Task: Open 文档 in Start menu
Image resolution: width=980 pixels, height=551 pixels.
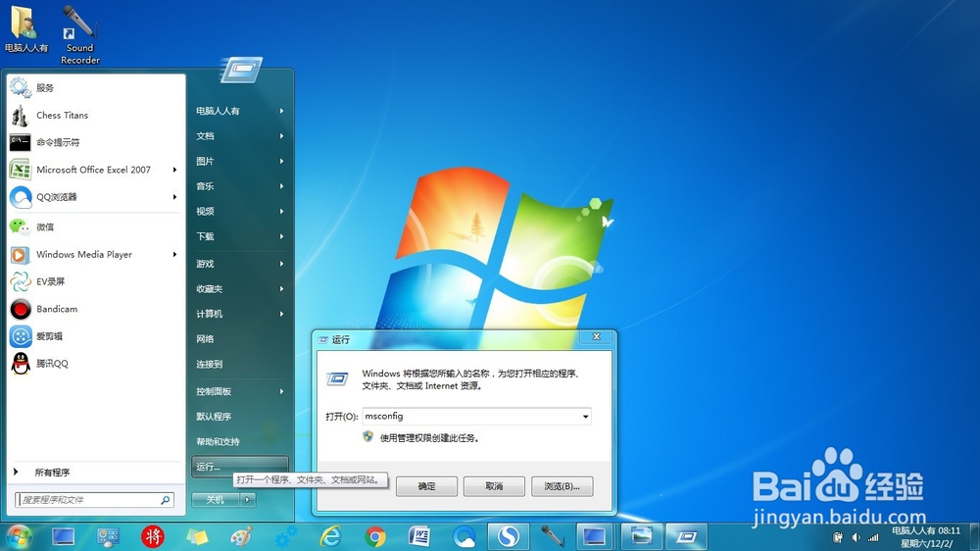Action: point(240,135)
